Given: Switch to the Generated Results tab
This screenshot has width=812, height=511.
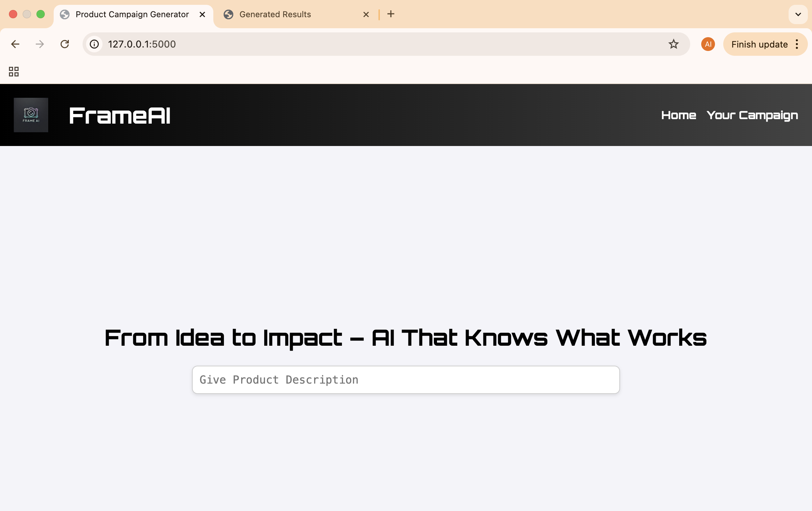Looking at the screenshot, I should pyautogui.click(x=275, y=14).
